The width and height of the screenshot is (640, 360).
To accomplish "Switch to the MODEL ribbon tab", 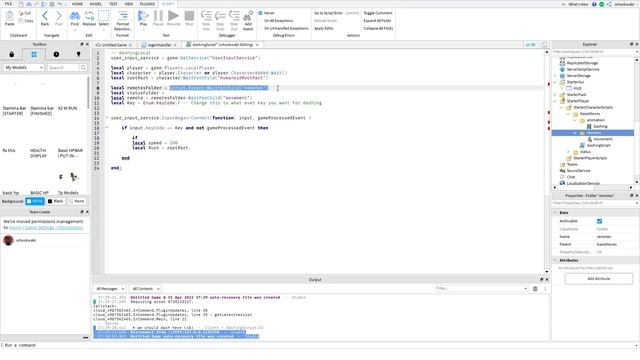I will (x=96, y=4).
